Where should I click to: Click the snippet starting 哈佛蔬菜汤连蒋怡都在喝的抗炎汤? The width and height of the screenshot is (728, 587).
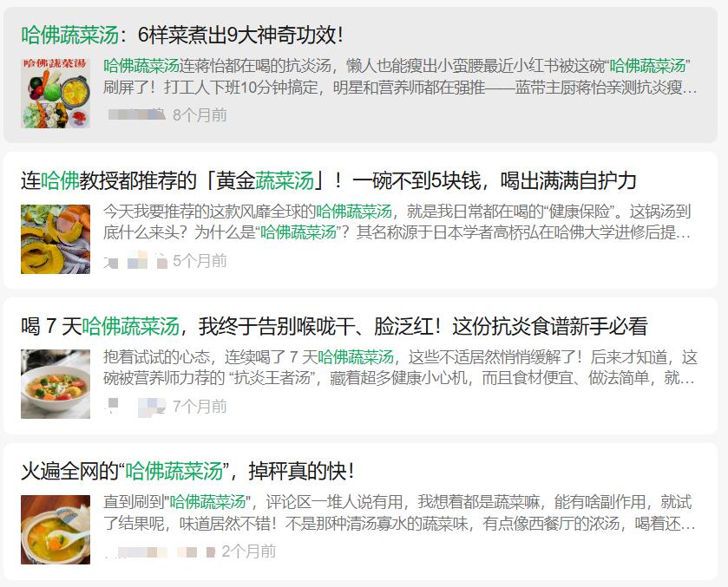pyautogui.click(x=400, y=76)
